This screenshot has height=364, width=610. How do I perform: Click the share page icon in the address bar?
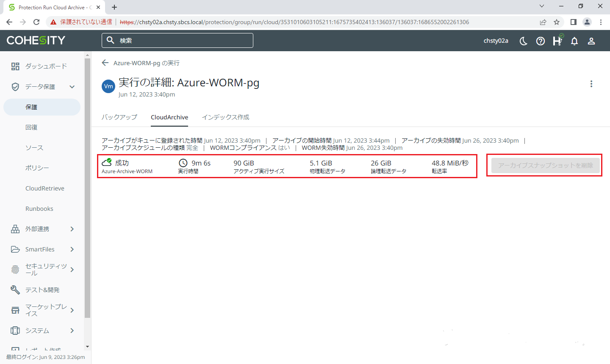tap(543, 22)
